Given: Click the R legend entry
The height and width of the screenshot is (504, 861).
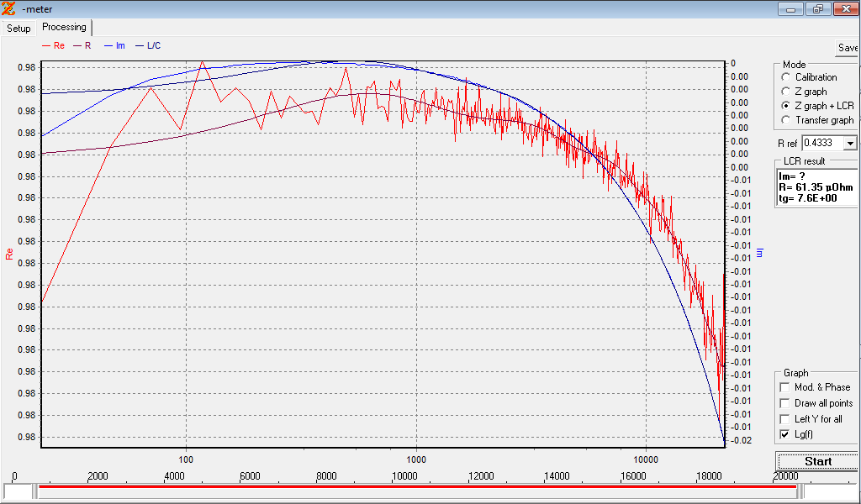Looking at the screenshot, I should (82, 45).
